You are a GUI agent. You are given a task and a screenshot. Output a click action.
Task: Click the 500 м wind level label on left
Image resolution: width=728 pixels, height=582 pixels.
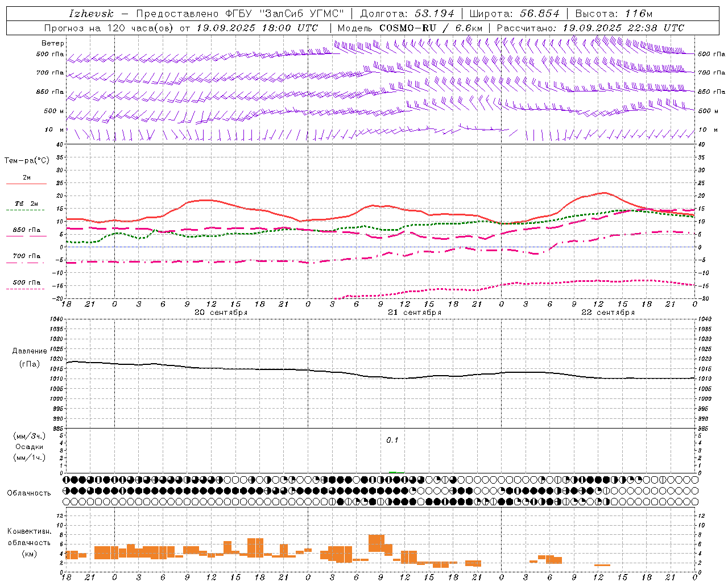click(x=55, y=111)
